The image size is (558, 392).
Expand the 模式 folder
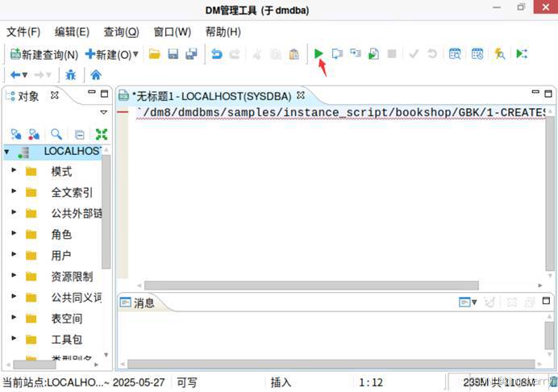click(x=14, y=170)
